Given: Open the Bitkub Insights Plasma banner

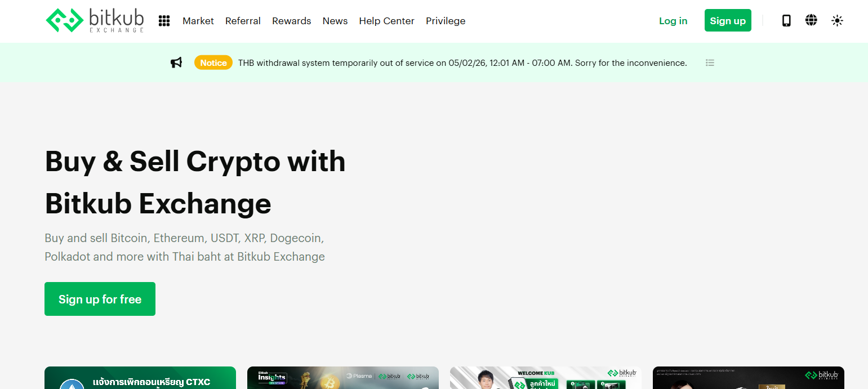Looking at the screenshot, I should pyautogui.click(x=343, y=378).
